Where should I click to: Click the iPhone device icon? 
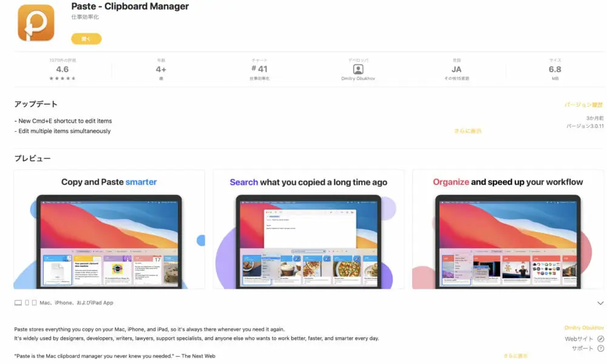(x=27, y=303)
